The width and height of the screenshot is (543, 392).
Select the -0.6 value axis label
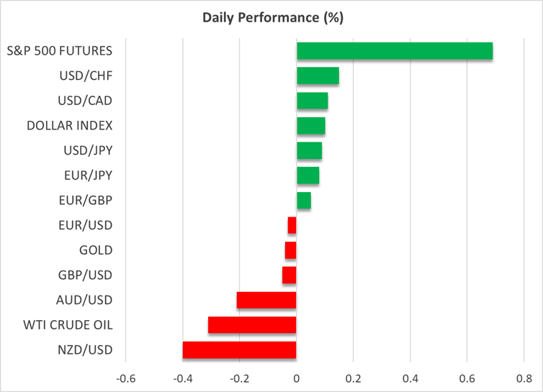coord(125,378)
